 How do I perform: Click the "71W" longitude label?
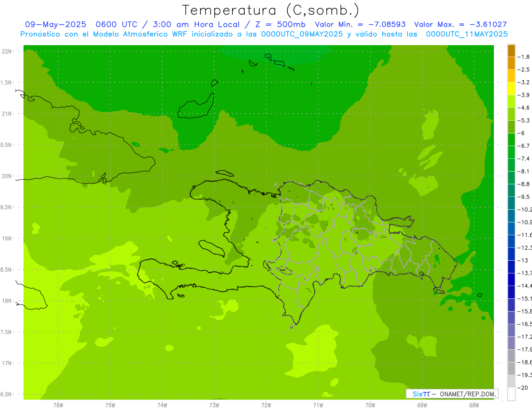tap(318, 405)
